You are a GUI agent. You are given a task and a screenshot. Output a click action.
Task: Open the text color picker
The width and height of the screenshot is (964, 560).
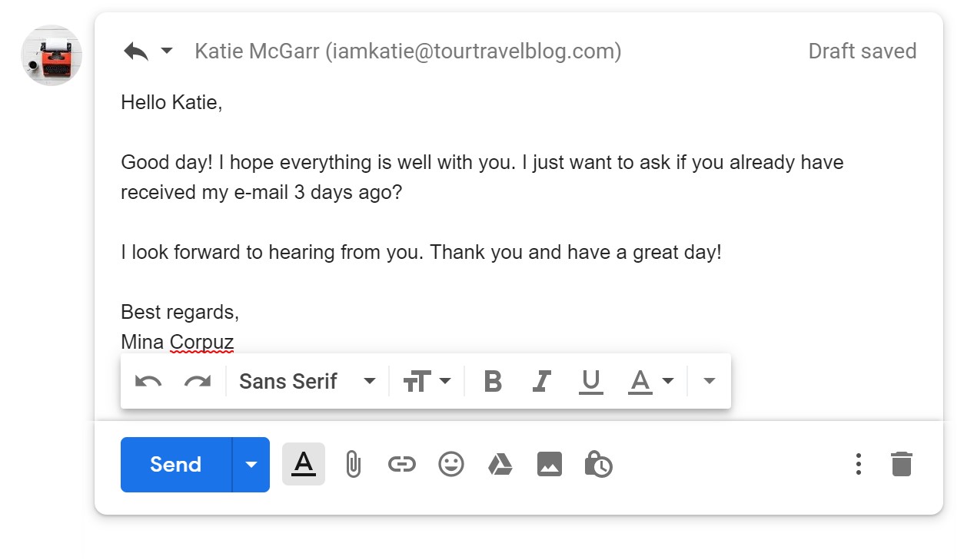(650, 381)
